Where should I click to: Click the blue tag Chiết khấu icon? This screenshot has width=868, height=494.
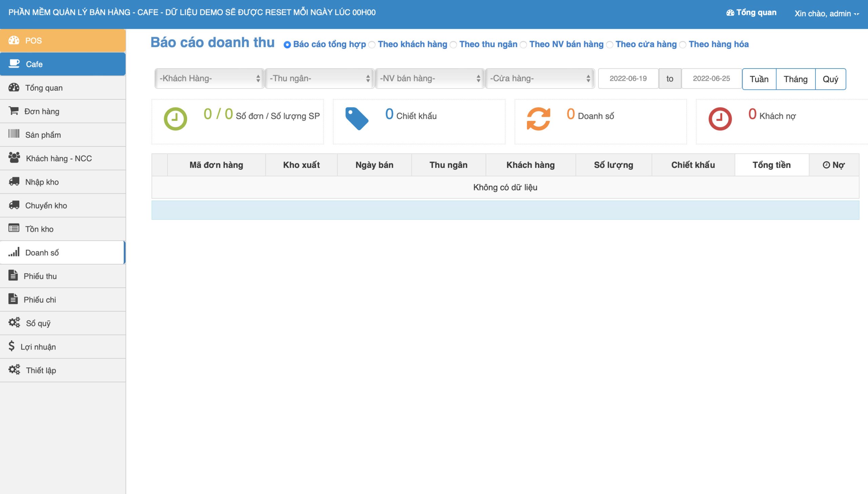click(x=357, y=118)
